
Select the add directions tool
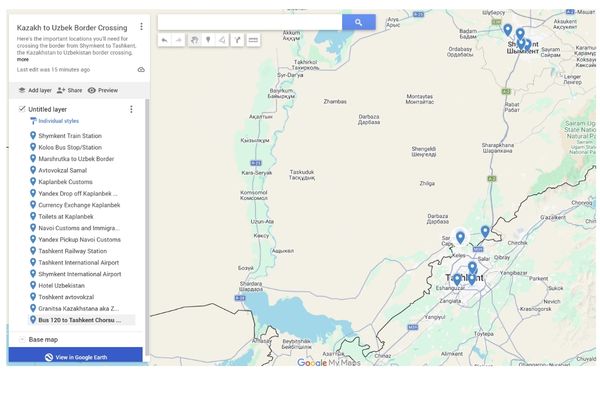[x=237, y=40]
